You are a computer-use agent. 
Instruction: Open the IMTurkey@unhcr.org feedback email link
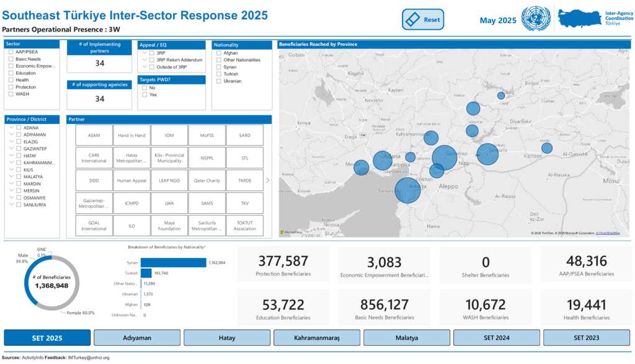point(89,358)
